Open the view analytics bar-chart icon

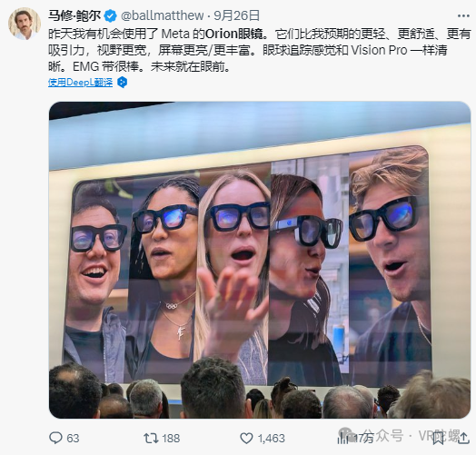343,438
